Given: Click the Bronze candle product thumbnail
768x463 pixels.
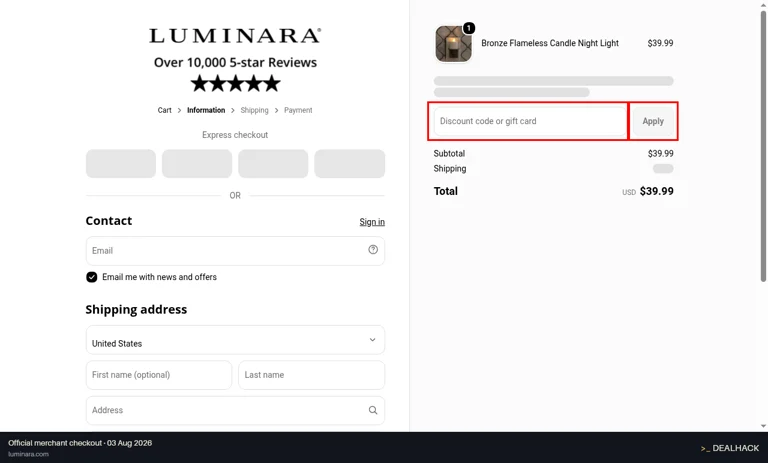Looking at the screenshot, I should click(x=453, y=44).
